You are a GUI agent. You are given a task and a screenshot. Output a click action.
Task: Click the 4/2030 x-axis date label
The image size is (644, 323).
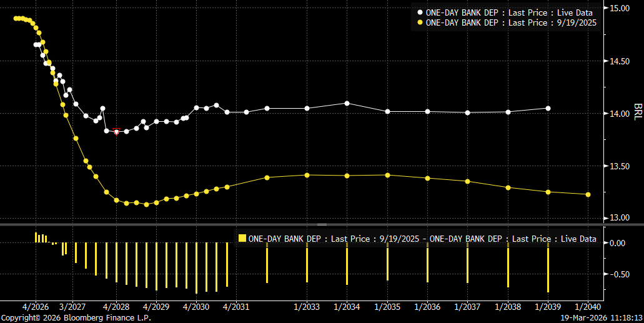coord(196,307)
